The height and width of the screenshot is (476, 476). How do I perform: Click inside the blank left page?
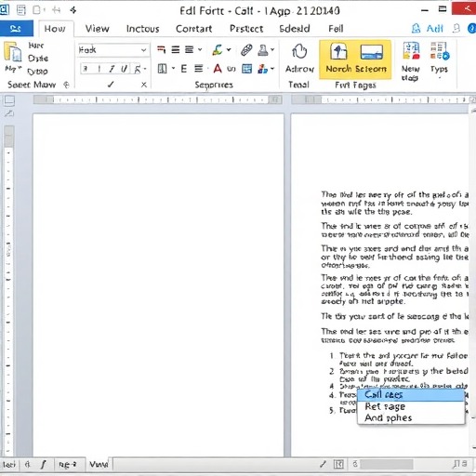158,285
